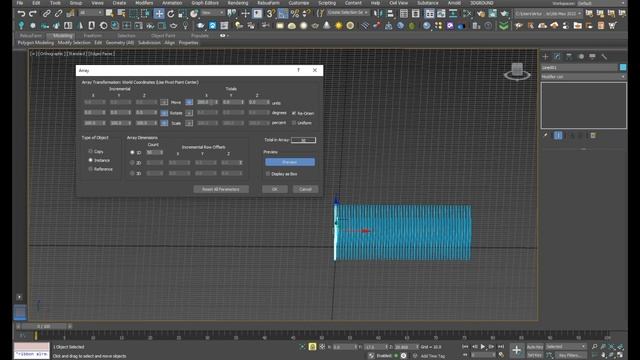
Task: Open the Modify command panel tab
Action: coord(557,56)
